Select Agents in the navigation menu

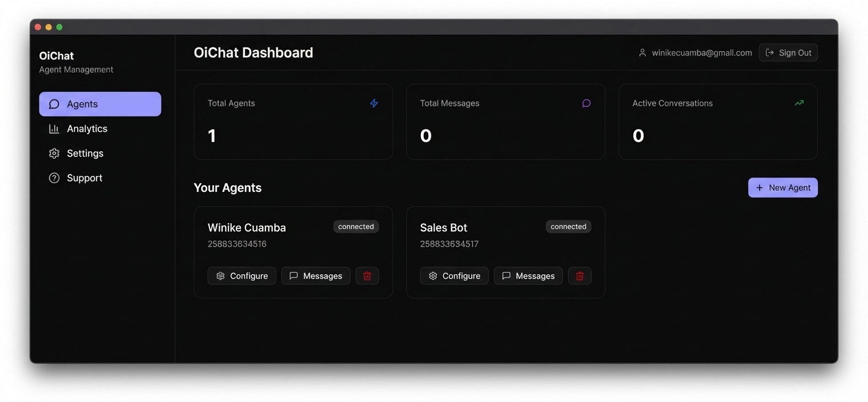click(x=82, y=104)
